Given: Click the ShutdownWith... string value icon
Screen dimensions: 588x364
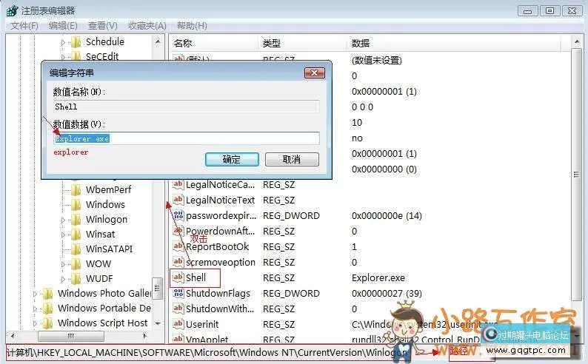Looking at the screenshot, I should coord(178,309).
